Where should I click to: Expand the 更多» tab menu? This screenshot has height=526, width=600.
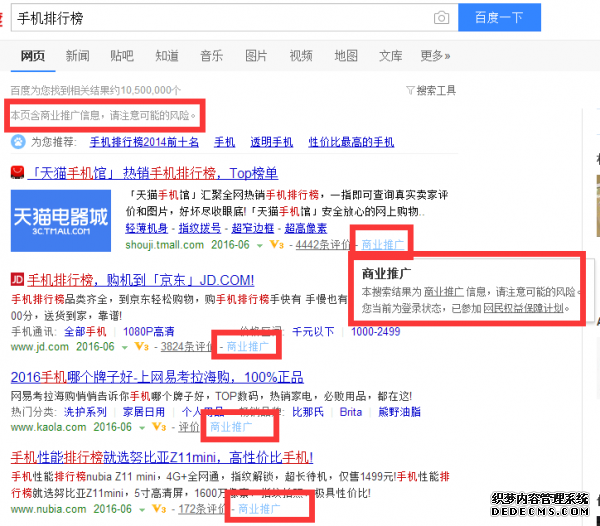tap(435, 56)
